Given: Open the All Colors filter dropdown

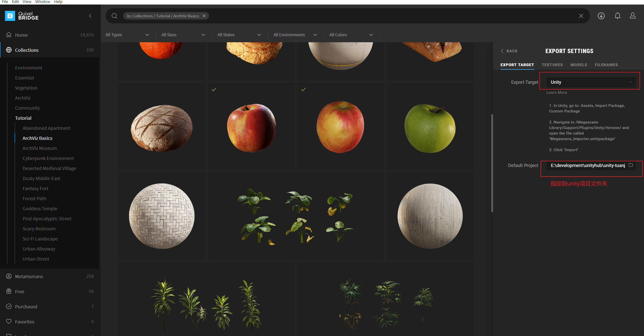Looking at the screenshot, I should 351,35.
